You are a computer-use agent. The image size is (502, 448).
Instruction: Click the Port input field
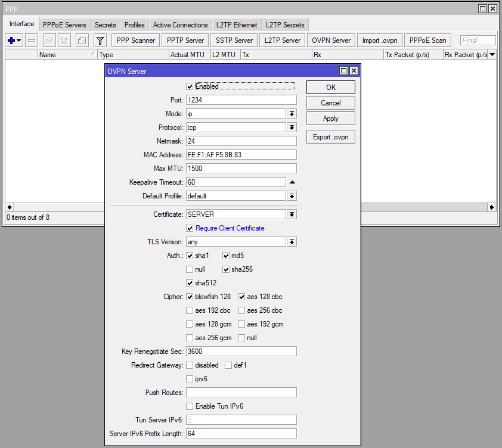point(241,100)
